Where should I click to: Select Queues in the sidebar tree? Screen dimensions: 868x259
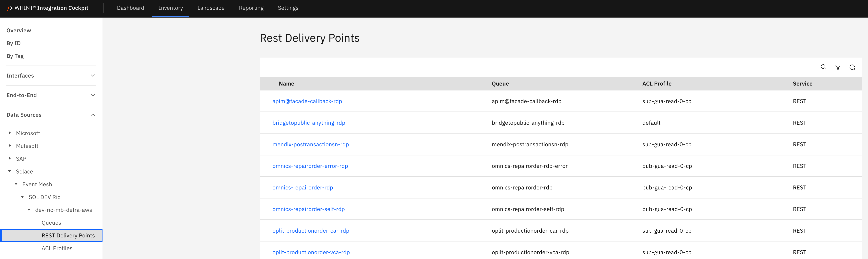coord(51,223)
